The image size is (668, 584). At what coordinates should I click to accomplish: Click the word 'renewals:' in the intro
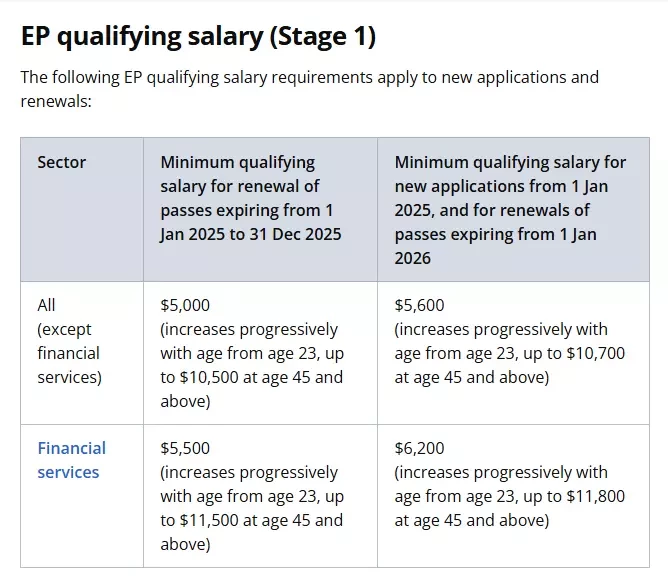56,101
